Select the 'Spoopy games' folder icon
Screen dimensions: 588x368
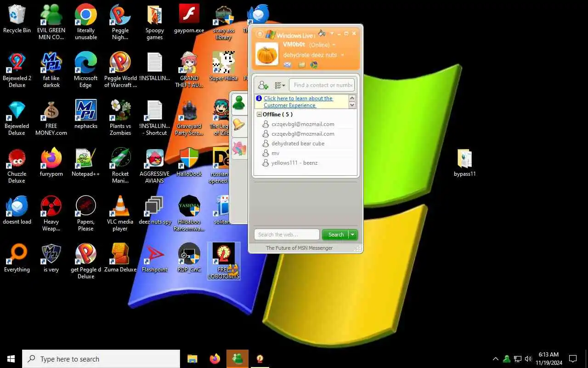point(155,22)
